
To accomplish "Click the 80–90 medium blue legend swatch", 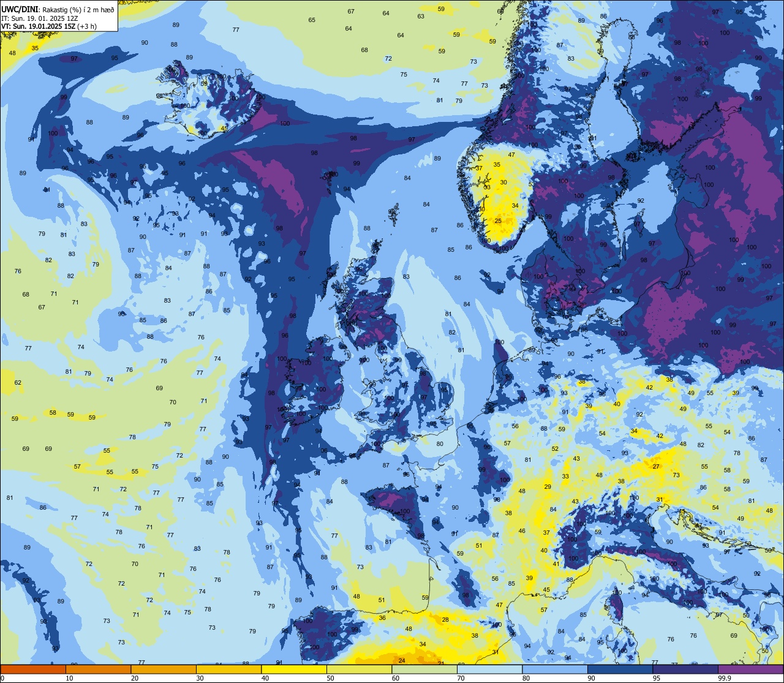I will click(x=555, y=669).
